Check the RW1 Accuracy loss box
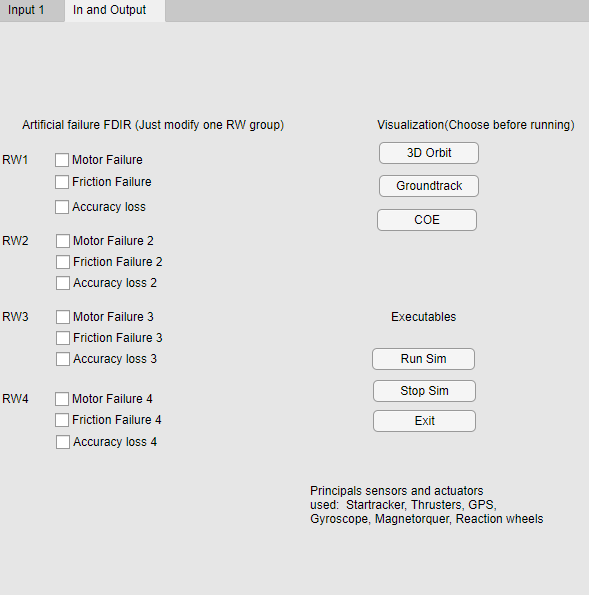Screen dimensions: 589x595 pos(62,207)
